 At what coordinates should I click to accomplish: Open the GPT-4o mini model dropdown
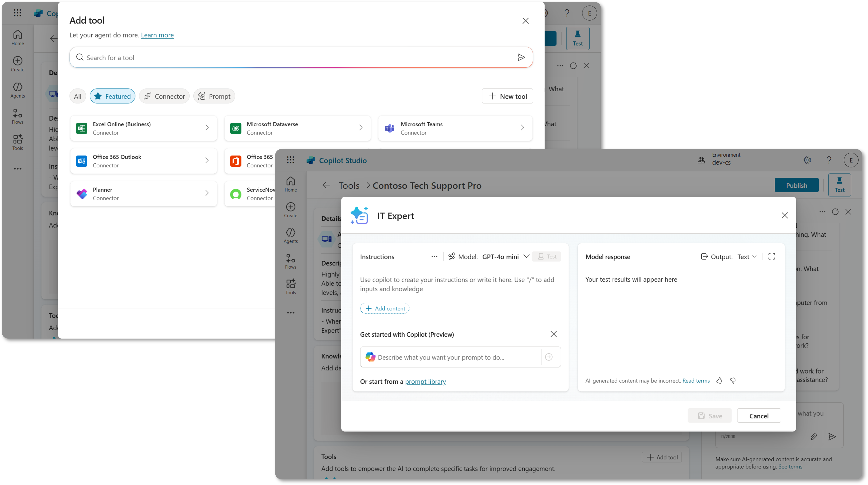(x=505, y=257)
